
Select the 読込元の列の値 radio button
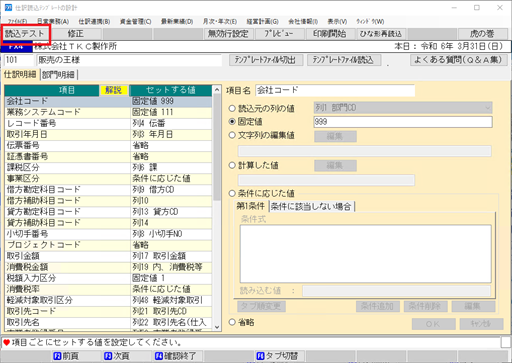(x=232, y=108)
